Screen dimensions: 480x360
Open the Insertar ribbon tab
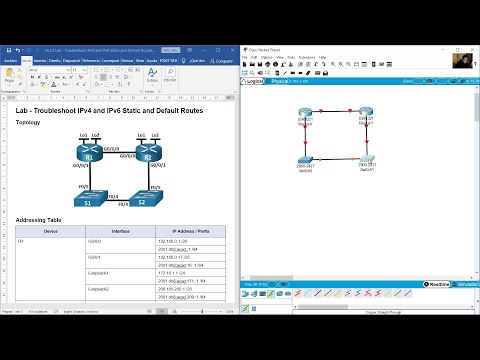40,61
